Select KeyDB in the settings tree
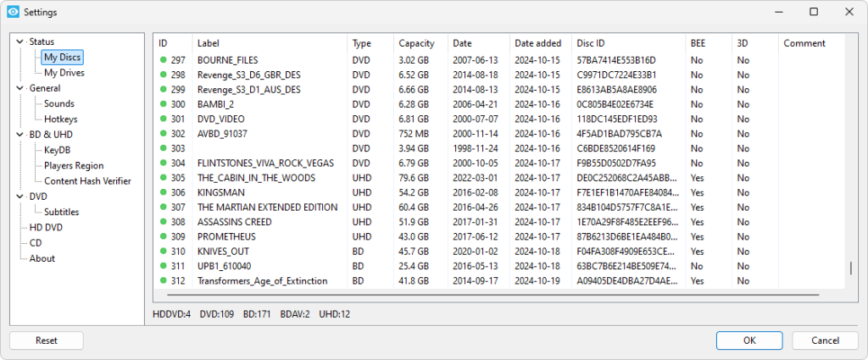Image resolution: width=868 pixels, height=360 pixels. (57, 150)
